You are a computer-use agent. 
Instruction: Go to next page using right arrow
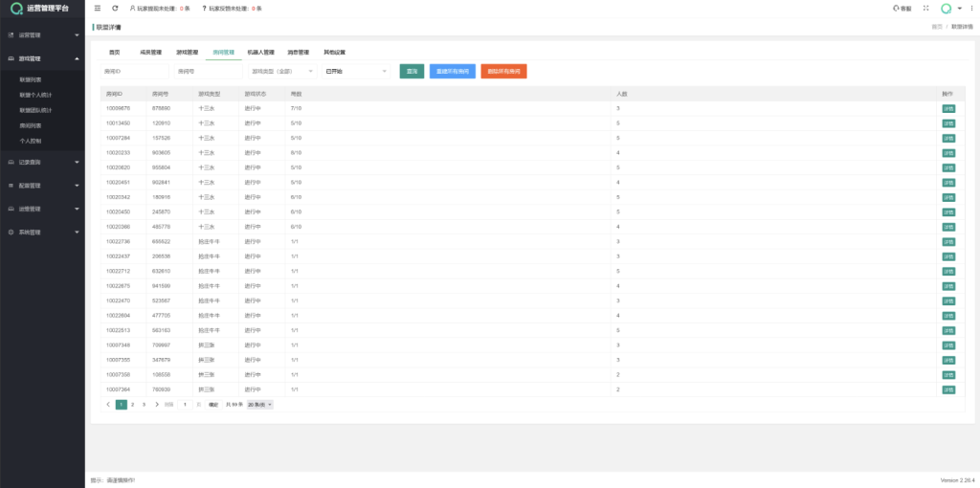click(x=156, y=405)
